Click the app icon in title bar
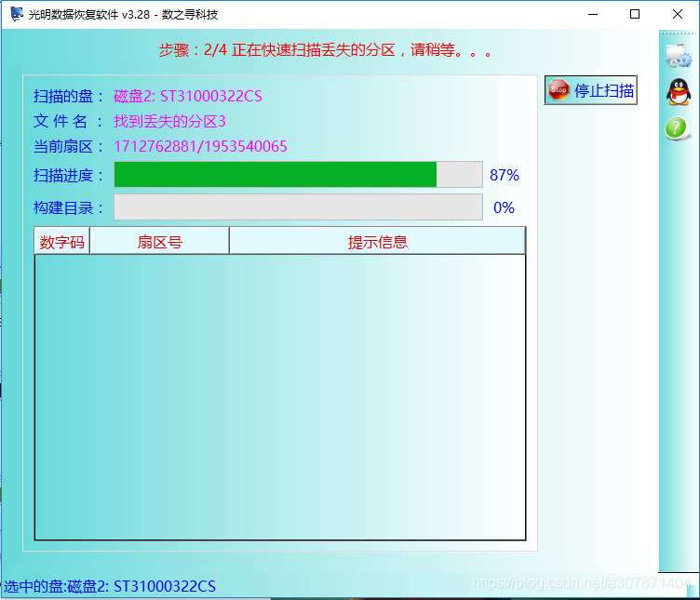 tap(17, 14)
